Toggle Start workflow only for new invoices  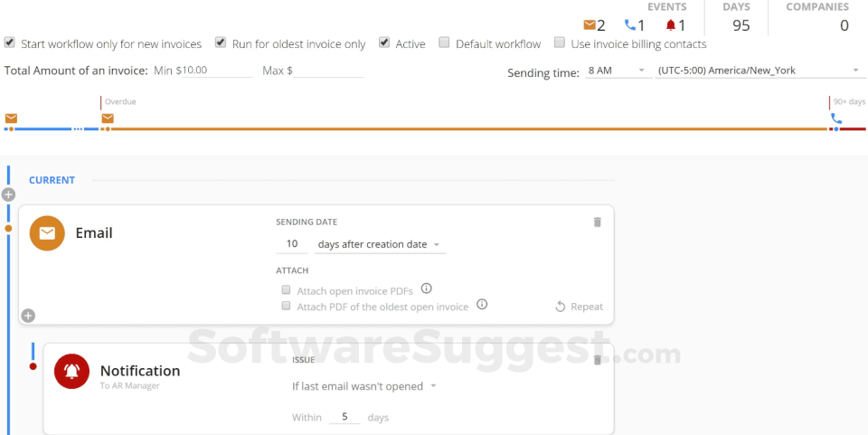point(9,43)
